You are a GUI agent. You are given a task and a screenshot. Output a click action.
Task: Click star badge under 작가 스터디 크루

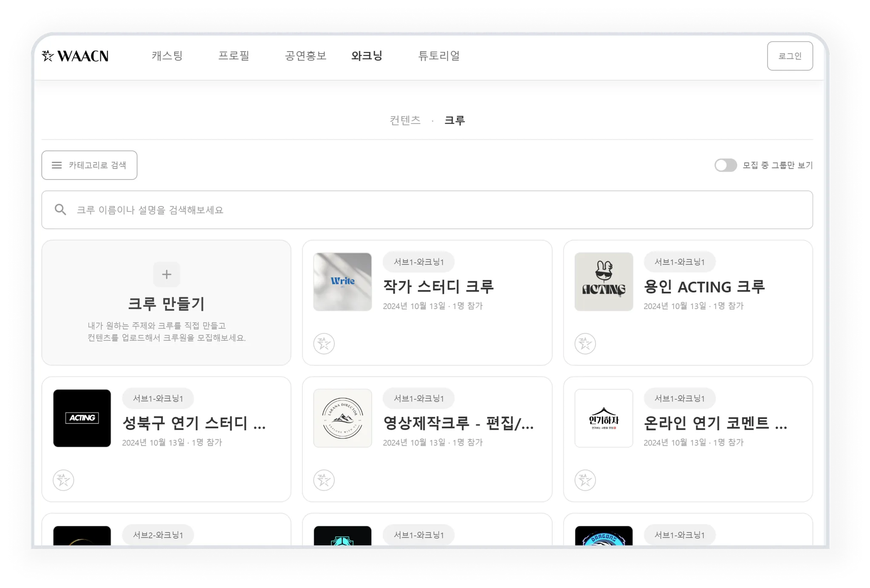[324, 343]
